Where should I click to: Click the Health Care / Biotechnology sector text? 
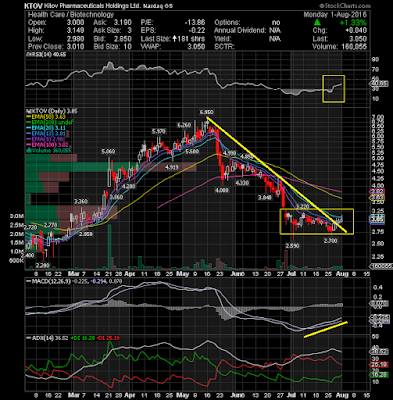pos(71,14)
